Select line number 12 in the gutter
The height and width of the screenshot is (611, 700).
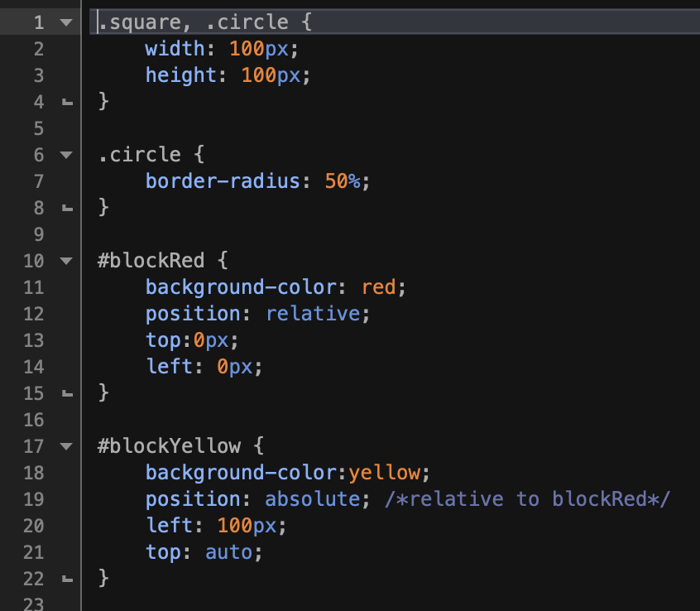34,314
